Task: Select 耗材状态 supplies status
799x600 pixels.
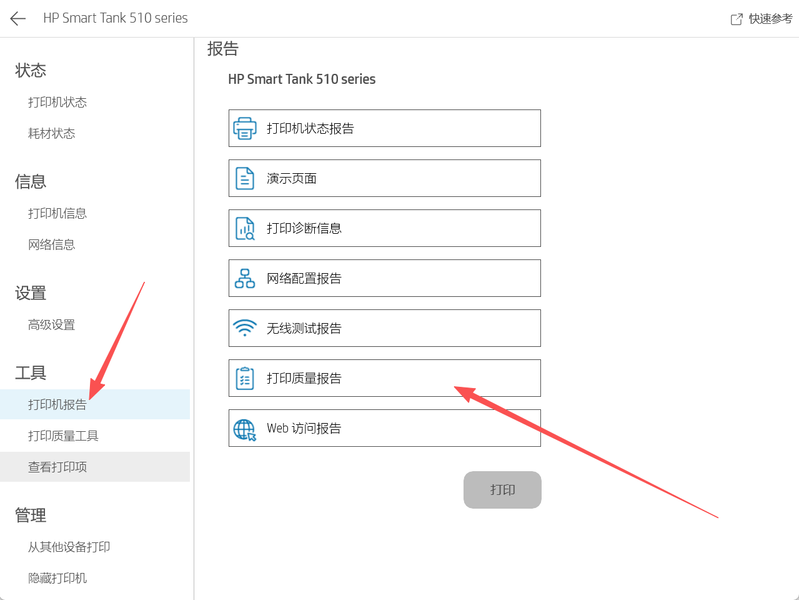Action: click(51, 133)
